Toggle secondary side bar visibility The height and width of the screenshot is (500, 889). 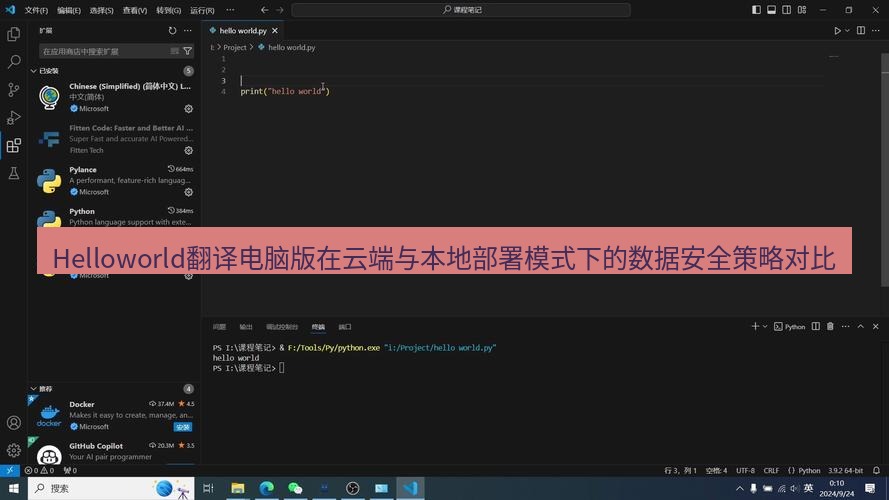786,10
